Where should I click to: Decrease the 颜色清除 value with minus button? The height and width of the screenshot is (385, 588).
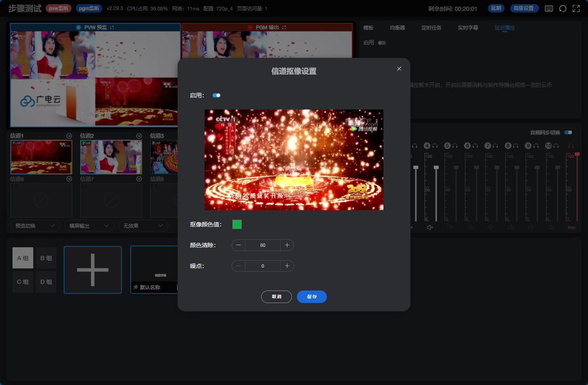point(238,245)
